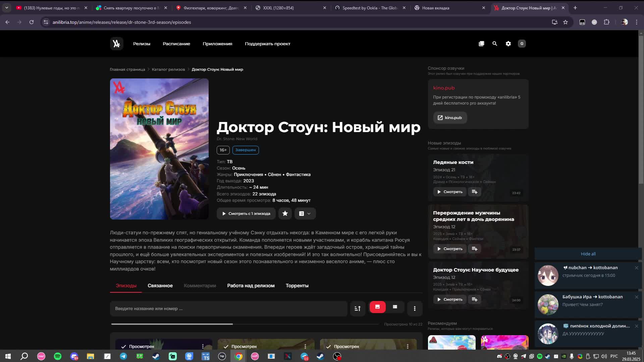
Task: Add Доктор Стоун to favorites with star
Action: pyautogui.click(x=285, y=214)
